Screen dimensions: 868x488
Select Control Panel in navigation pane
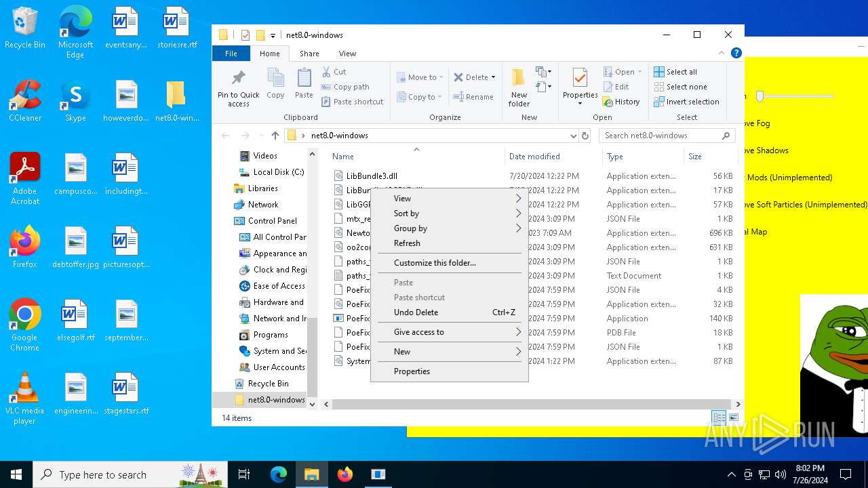[x=266, y=221]
